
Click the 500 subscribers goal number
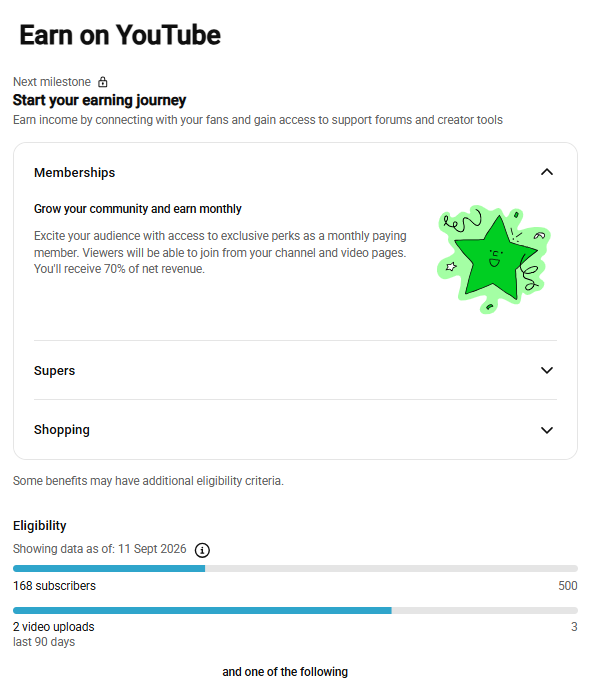[x=568, y=585]
